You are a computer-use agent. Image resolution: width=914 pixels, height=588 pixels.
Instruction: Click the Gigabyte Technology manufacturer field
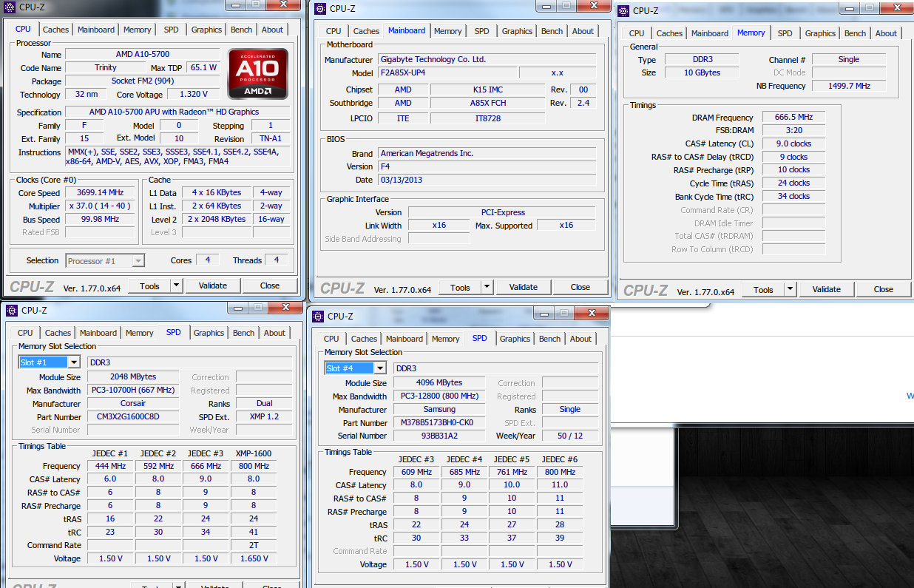pyautogui.click(x=485, y=59)
